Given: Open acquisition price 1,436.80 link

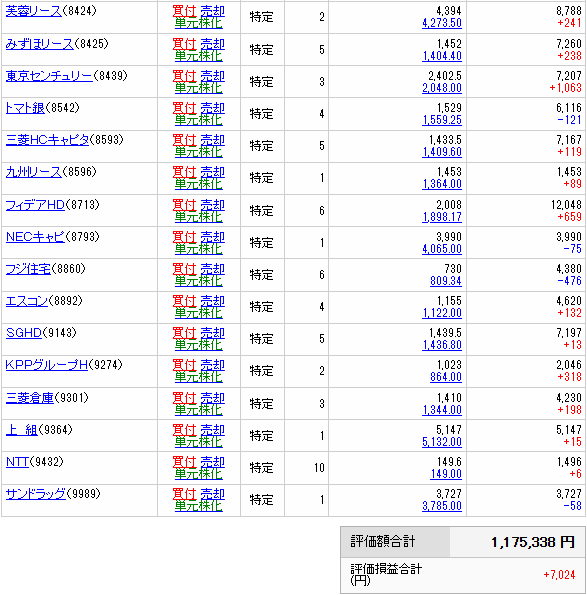Looking at the screenshot, I should [x=442, y=345].
